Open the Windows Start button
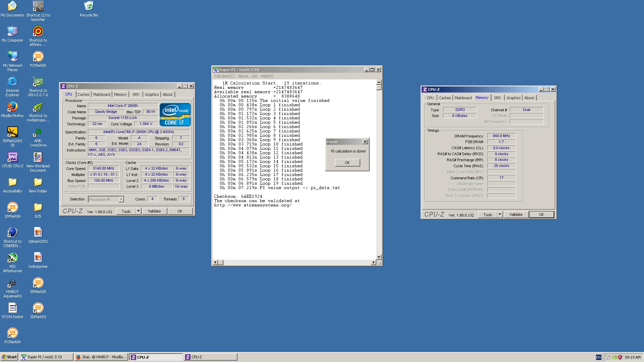 coord(9,357)
